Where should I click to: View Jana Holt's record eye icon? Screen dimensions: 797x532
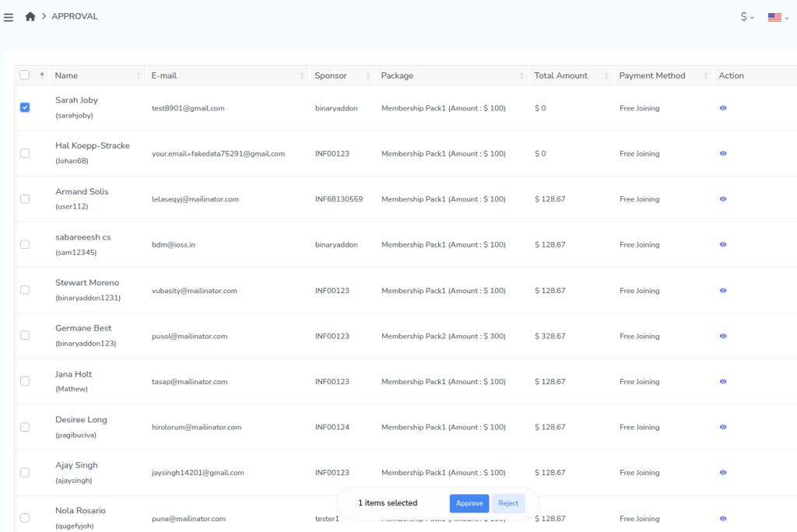(723, 382)
